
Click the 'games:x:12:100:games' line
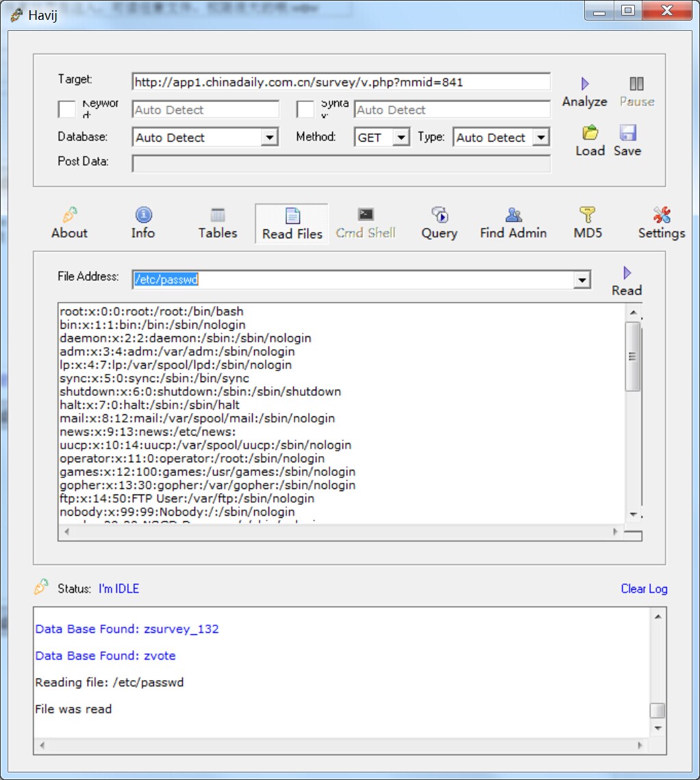coord(208,472)
